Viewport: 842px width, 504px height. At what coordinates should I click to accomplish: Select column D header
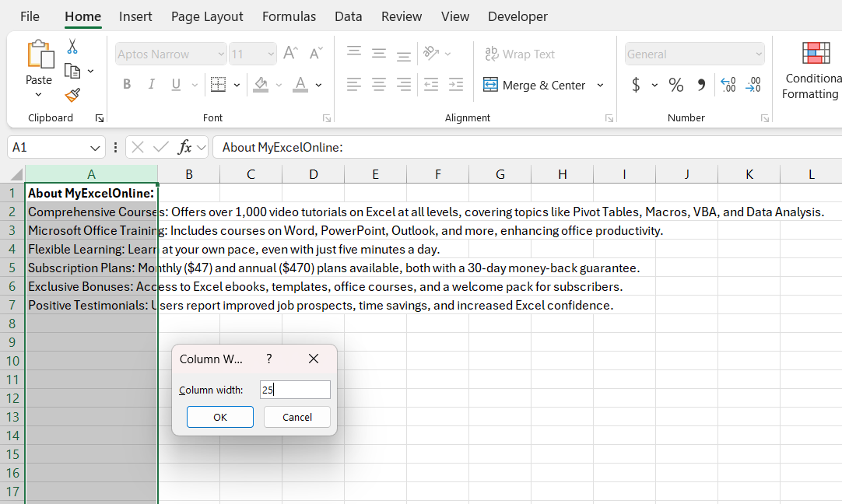[x=313, y=174]
